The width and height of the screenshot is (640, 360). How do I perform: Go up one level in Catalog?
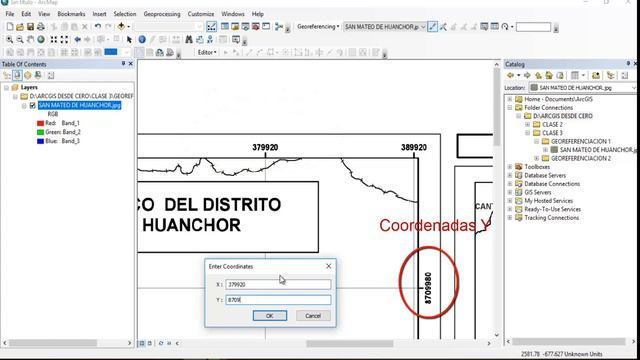pos(538,76)
